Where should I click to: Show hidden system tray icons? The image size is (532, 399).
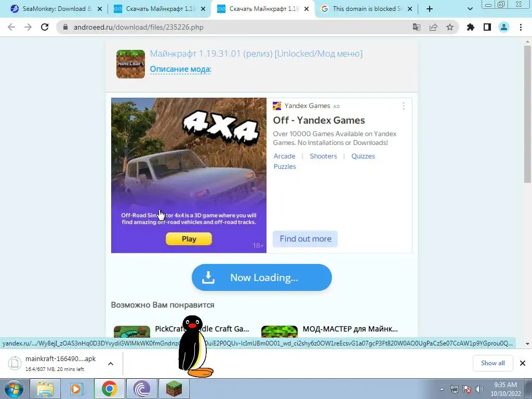(442, 389)
